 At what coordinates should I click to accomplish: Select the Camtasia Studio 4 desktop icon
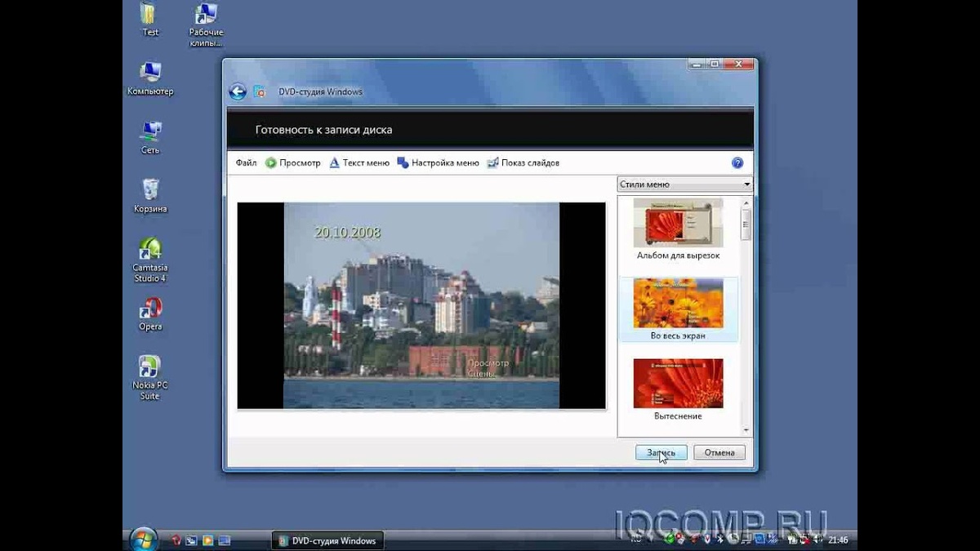tap(150, 260)
